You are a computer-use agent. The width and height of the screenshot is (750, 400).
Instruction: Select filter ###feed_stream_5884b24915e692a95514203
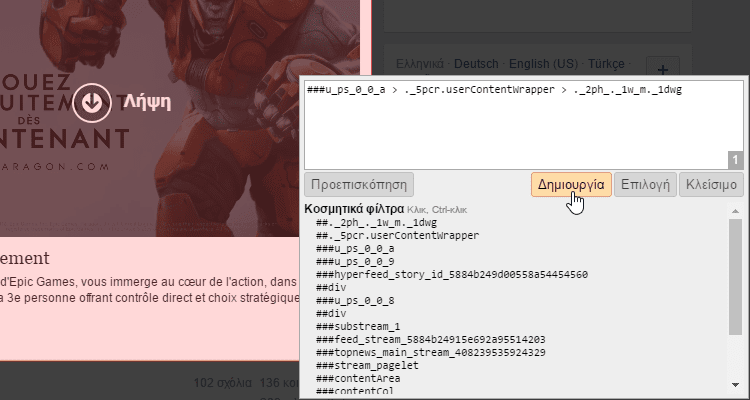(x=430, y=339)
